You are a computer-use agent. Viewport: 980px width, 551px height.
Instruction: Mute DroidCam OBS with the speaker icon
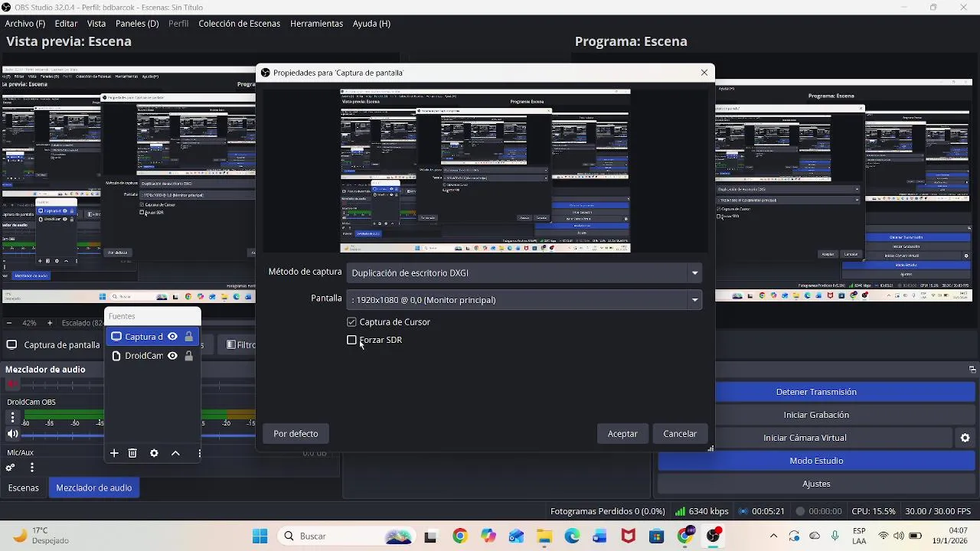12,434
